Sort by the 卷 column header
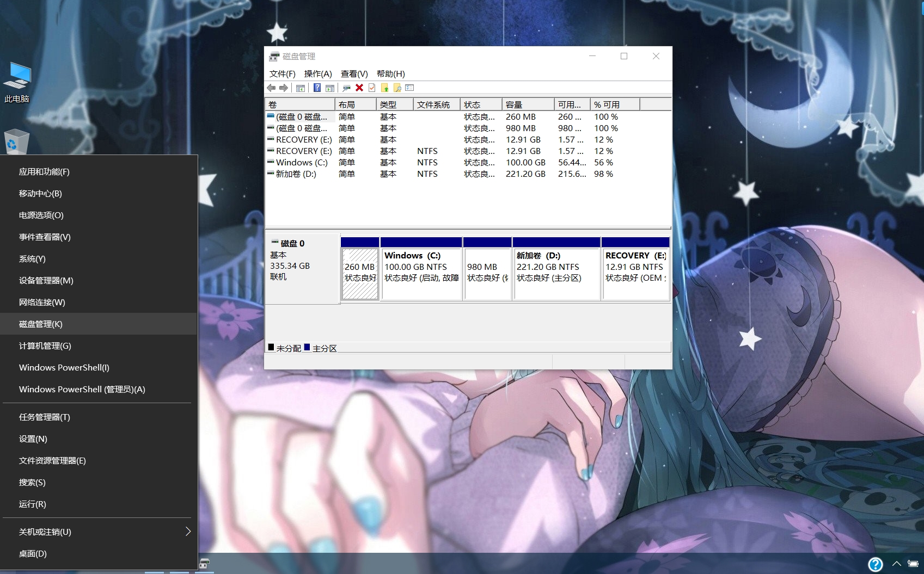The height and width of the screenshot is (574, 924). [300, 104]
